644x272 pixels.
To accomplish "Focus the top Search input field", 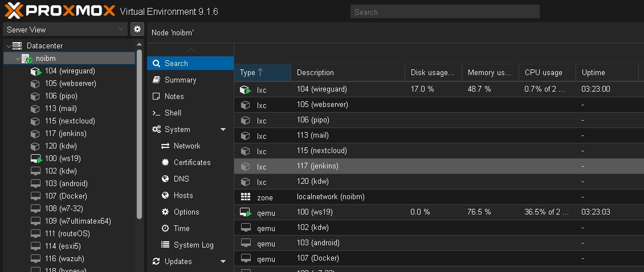I will click(445, 12).
